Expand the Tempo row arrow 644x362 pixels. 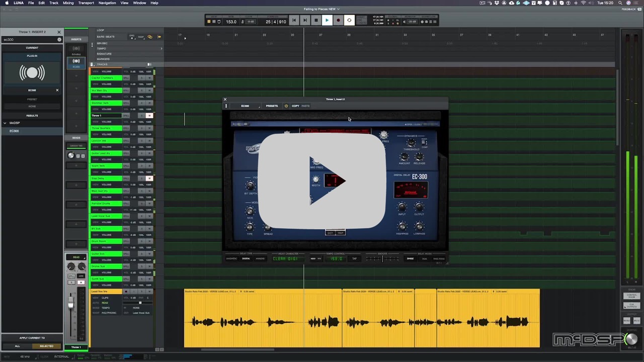(162, 48)
